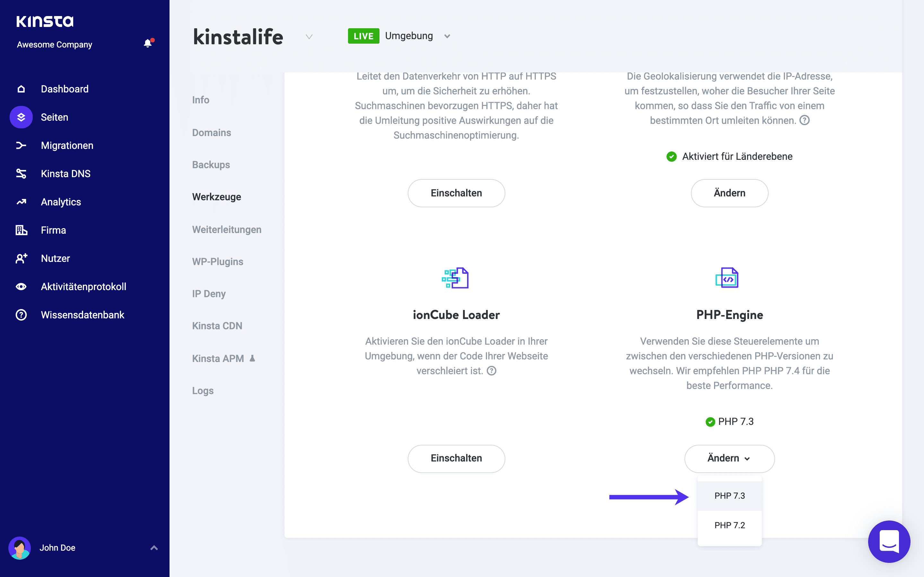The height and width of the screenshot is (577, 924).
Task: Click the Nutzer add-user icon
Action: pos(21,258)
